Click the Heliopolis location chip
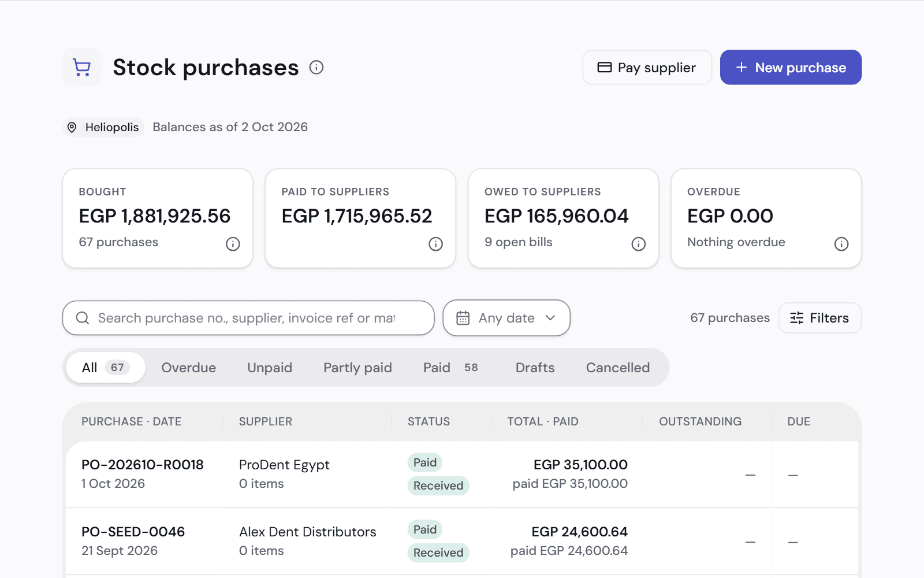The image size is (924, 578). (103, 127)
